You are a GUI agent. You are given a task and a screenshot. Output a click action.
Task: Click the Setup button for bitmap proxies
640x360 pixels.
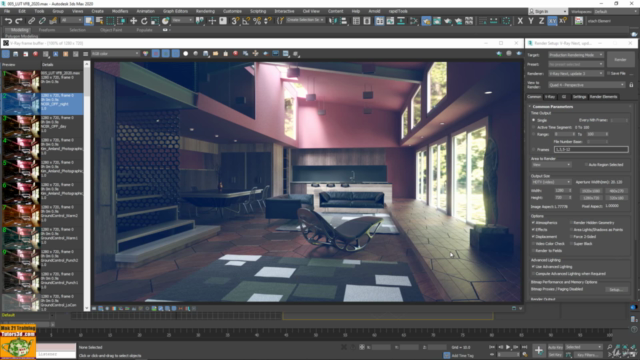(616, 289)
